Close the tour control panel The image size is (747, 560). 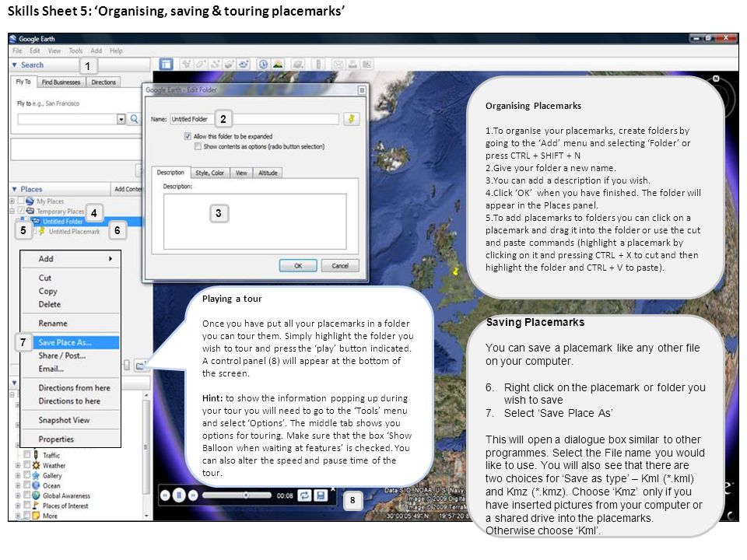333,489
